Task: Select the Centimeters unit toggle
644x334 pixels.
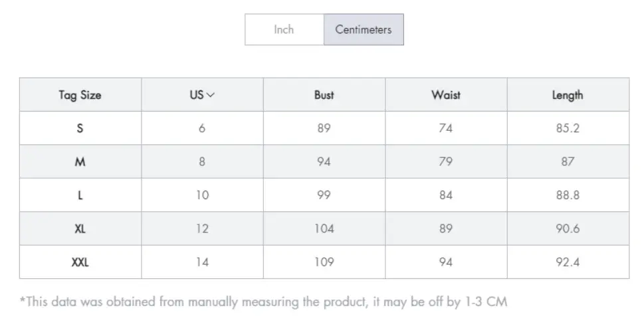Action: 364,29
